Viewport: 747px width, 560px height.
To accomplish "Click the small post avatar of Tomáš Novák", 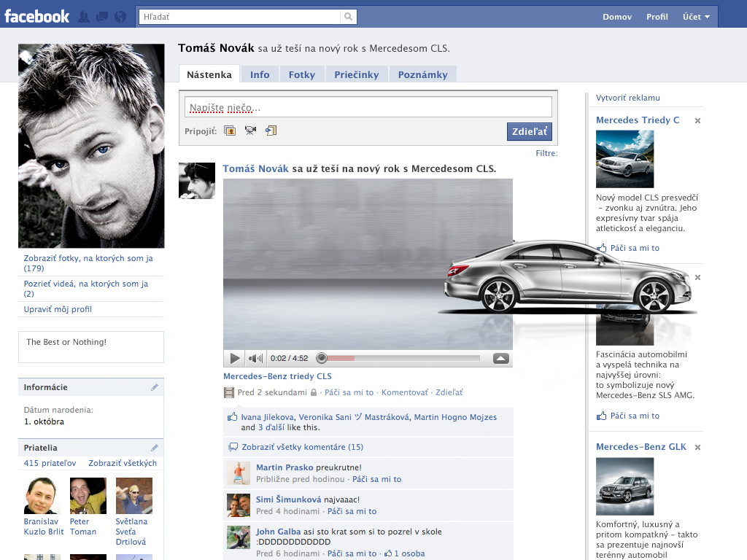I will pos(197,181).
